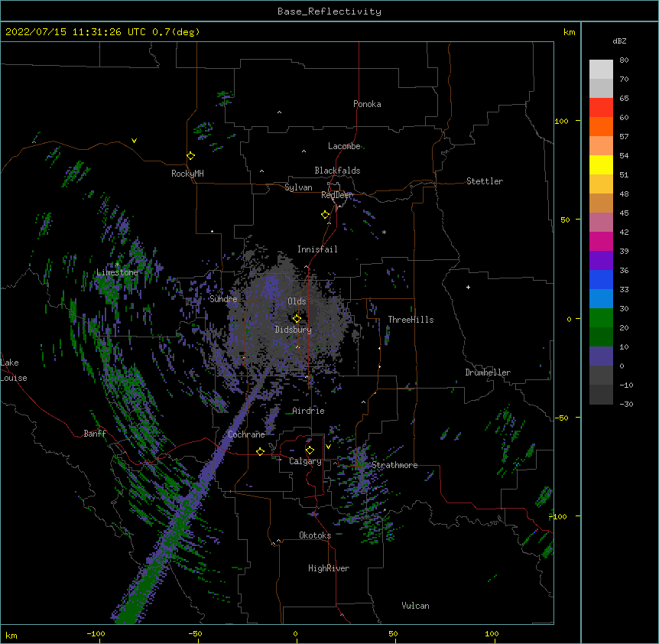Pick the red 60-65 dBZ legend band
Image resolution: width=659 pixels, height=644 pixels.
pos(601,108)
